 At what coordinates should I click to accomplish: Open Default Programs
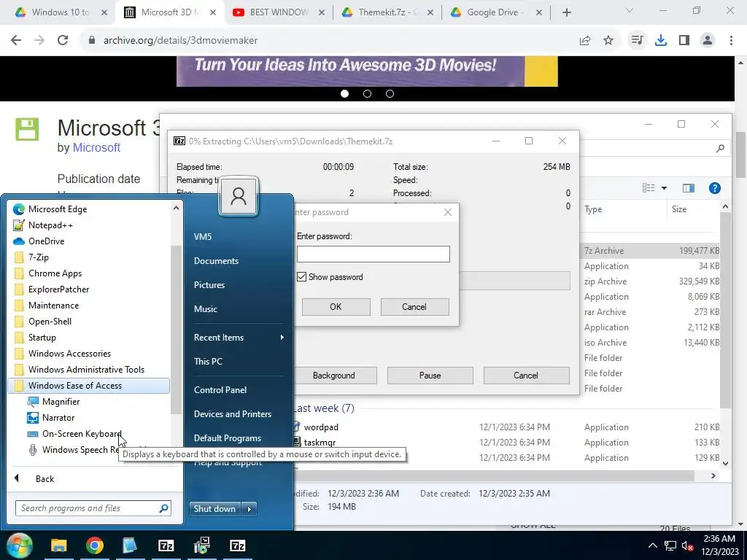click(228, 438)
